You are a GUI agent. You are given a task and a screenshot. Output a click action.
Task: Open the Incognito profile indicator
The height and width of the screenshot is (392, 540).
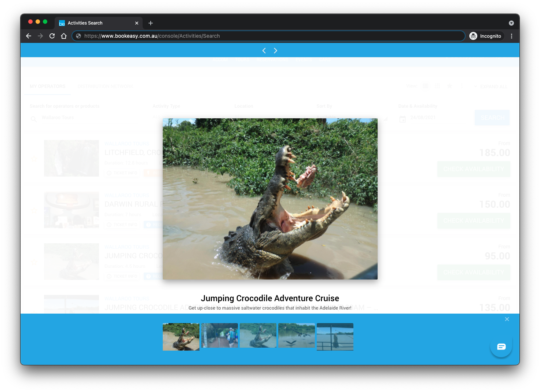pyautogui.click(x=485, y=36)
